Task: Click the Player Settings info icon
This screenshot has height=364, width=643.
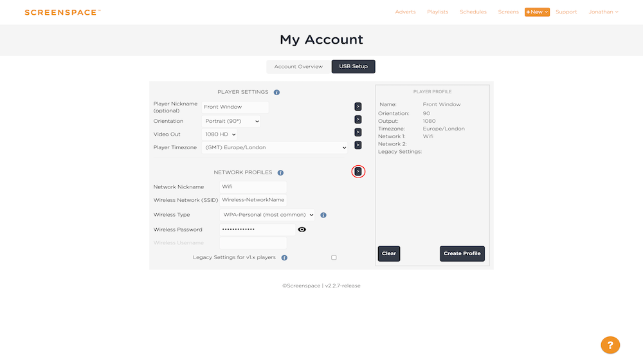Action: (x=276, y=93)
